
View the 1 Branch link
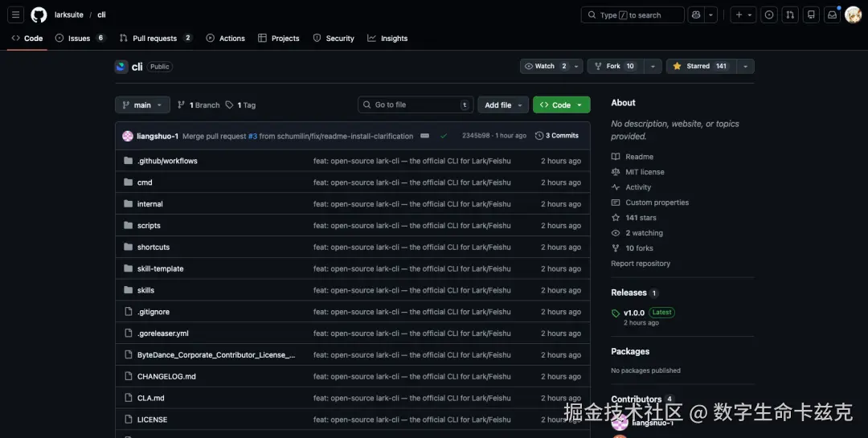[x=199, y=105]
